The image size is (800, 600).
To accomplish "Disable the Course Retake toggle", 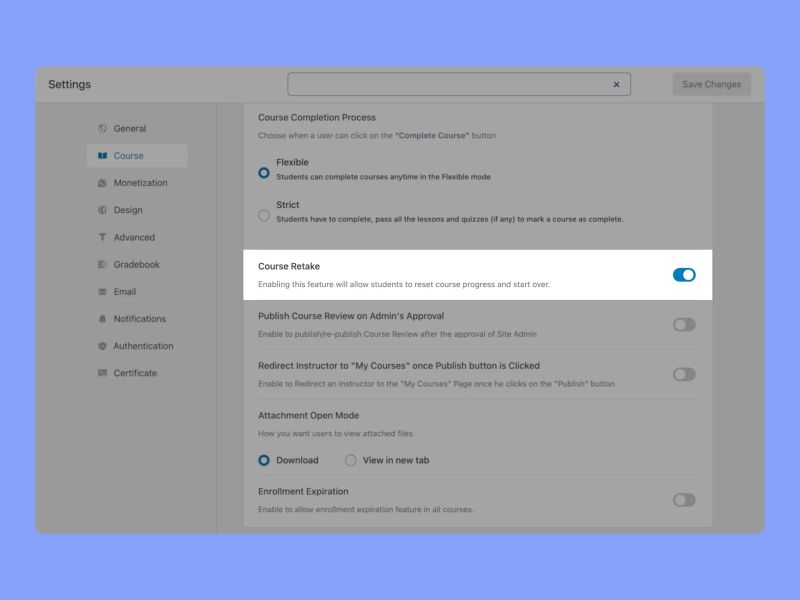I will [x=683, y=274].
